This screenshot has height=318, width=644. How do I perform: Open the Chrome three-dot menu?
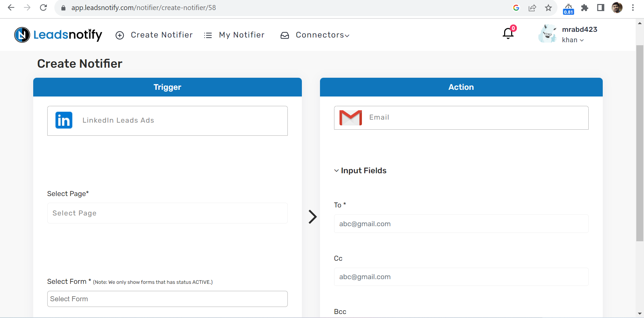[633, 7]
